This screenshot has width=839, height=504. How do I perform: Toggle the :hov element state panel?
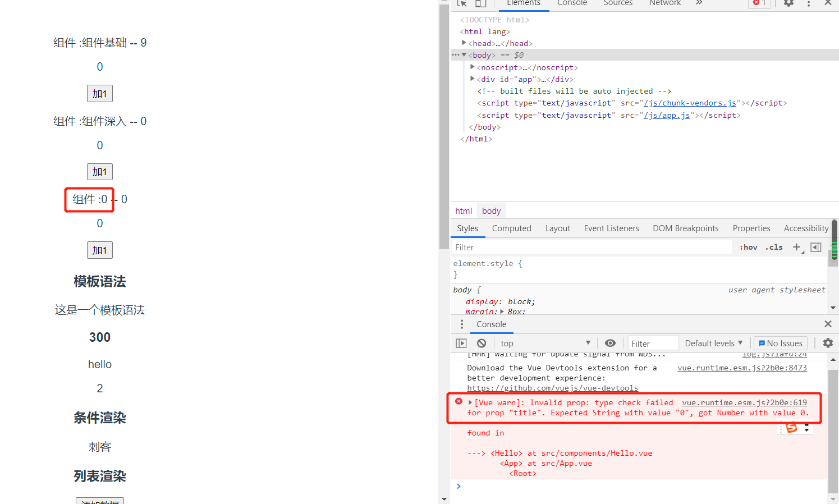[x=748, y=247]
